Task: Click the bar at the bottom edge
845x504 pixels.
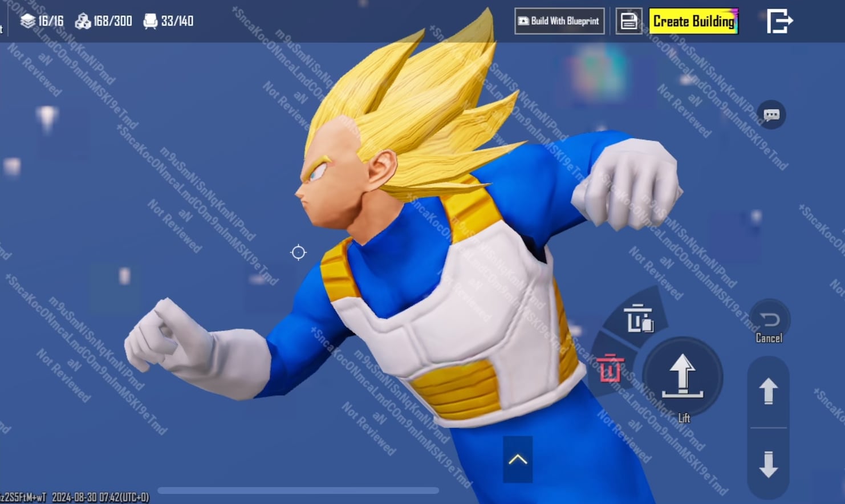Action: [298, 490]
